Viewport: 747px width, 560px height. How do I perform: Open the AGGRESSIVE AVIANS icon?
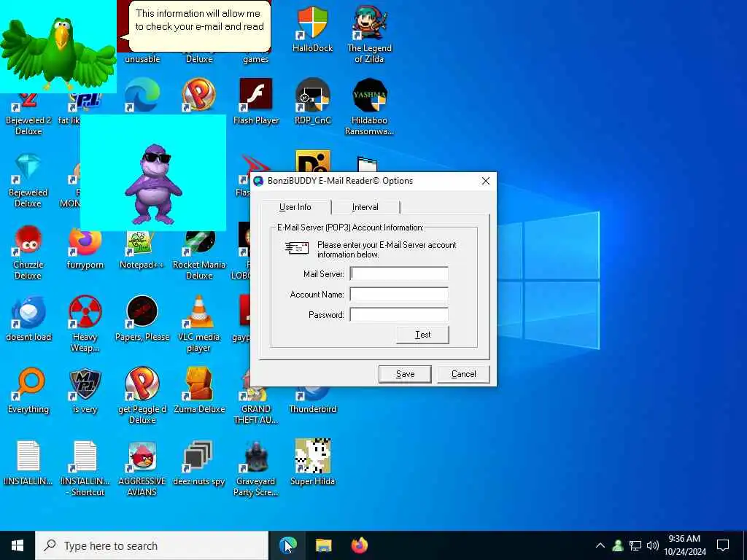pos(142,468)
